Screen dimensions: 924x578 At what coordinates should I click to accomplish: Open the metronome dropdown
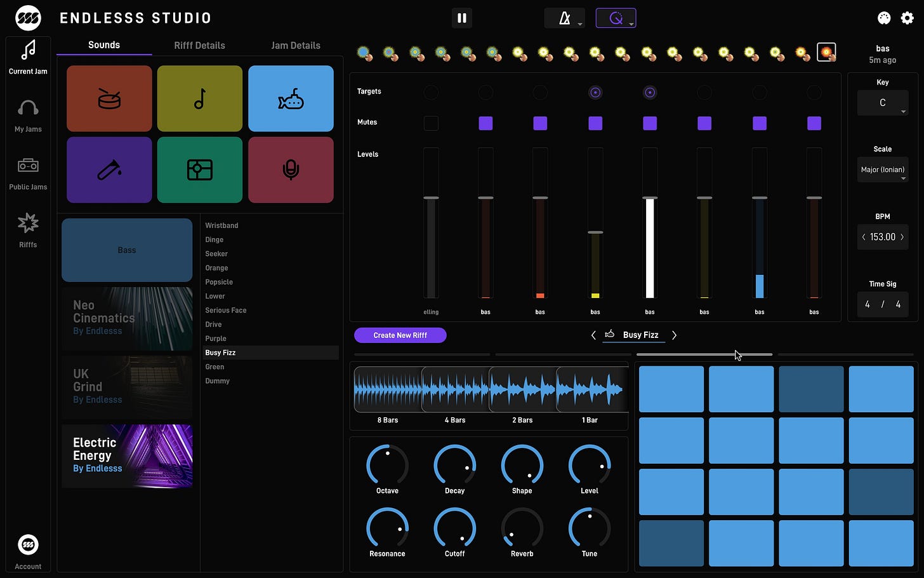565,18
